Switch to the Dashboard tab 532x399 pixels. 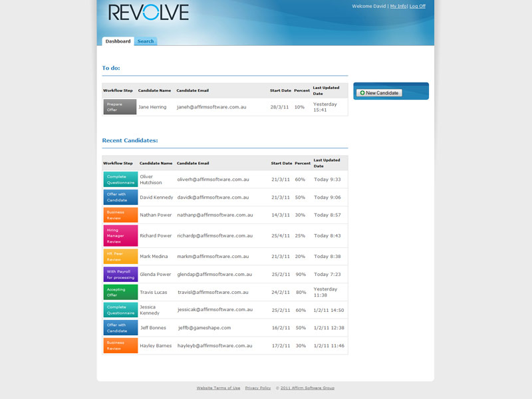[x=118, y=41]
